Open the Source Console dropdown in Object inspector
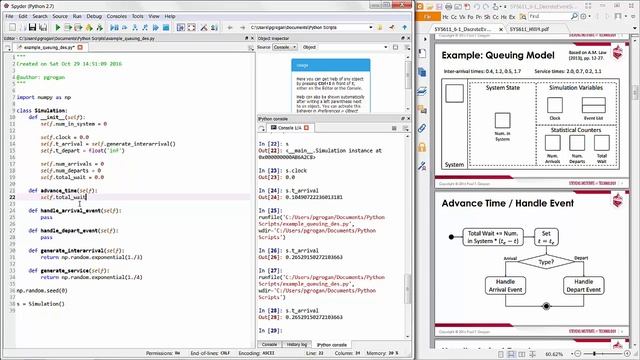 [284, 47]
